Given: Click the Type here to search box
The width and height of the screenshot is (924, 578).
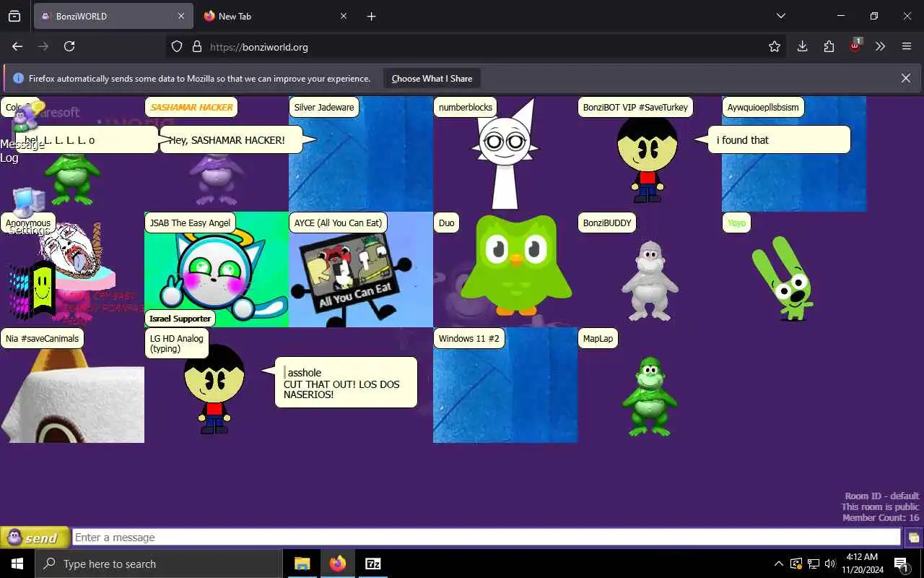Looking at the screenshot, I should click(x=158, y=564).
